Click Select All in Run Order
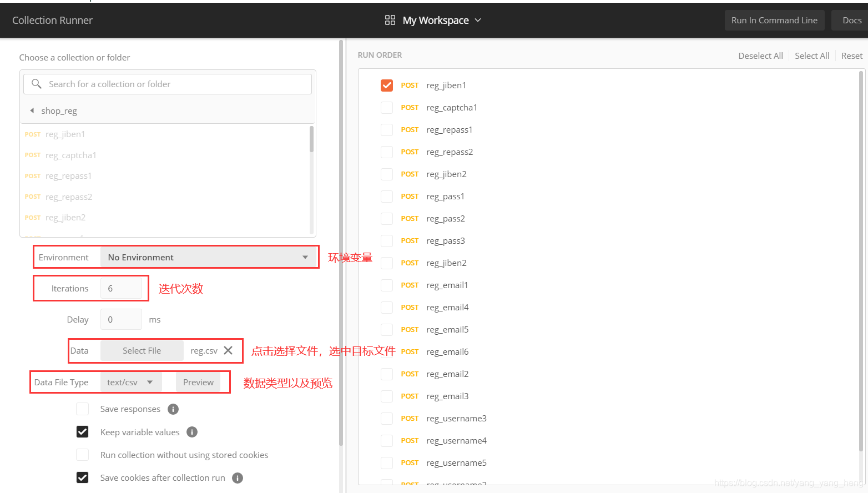 [812, 56]
